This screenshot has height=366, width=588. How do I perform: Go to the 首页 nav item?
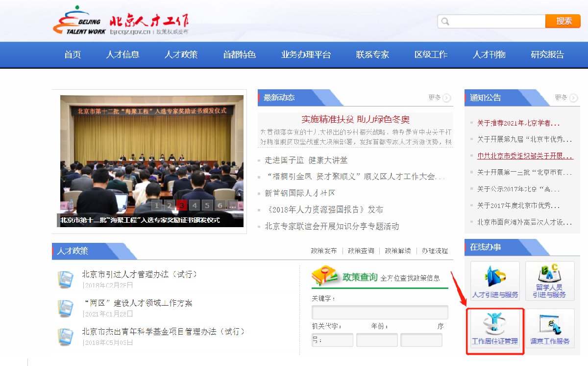[x=73, y=54]
